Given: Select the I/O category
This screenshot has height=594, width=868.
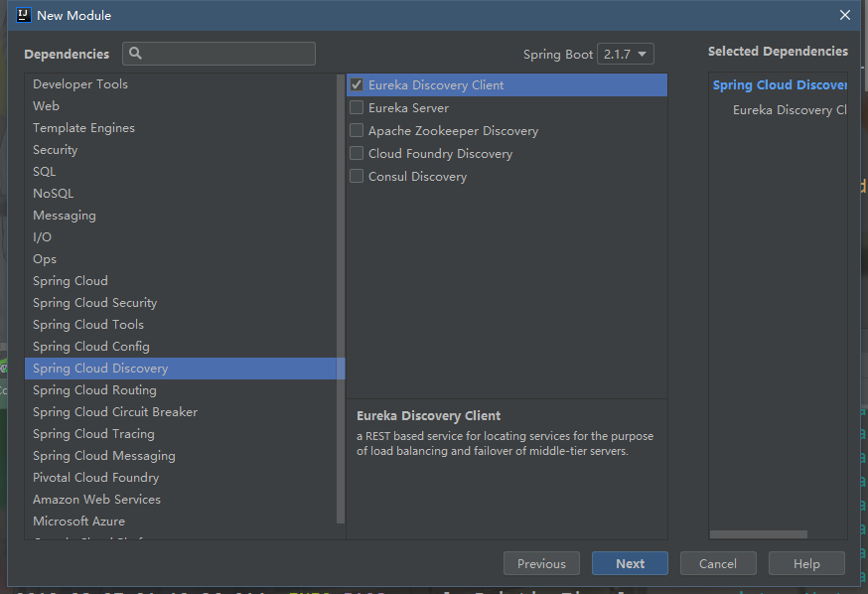Looking at the screenshot, I should [x=181, y=237].
